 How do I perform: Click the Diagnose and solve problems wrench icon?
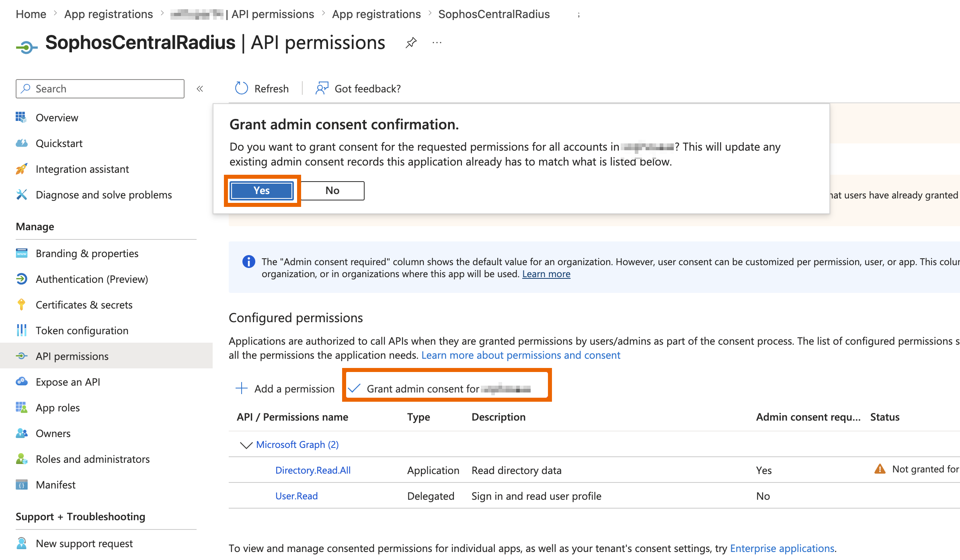point(22,194)
